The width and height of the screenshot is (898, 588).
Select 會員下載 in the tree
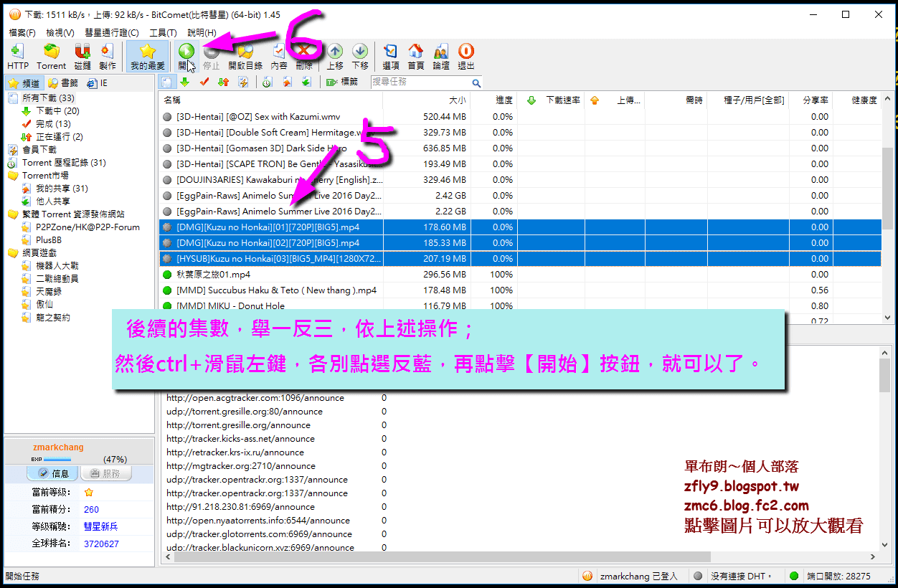(39, 150)
